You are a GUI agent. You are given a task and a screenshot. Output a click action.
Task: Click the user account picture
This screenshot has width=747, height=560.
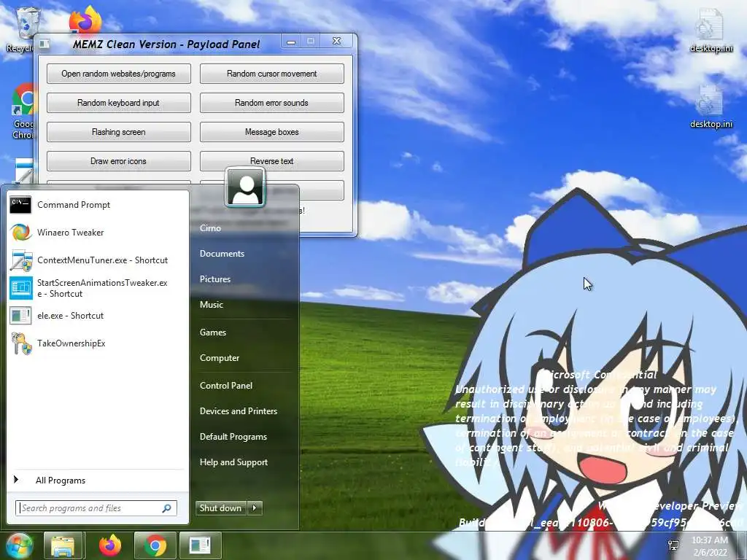245,187
